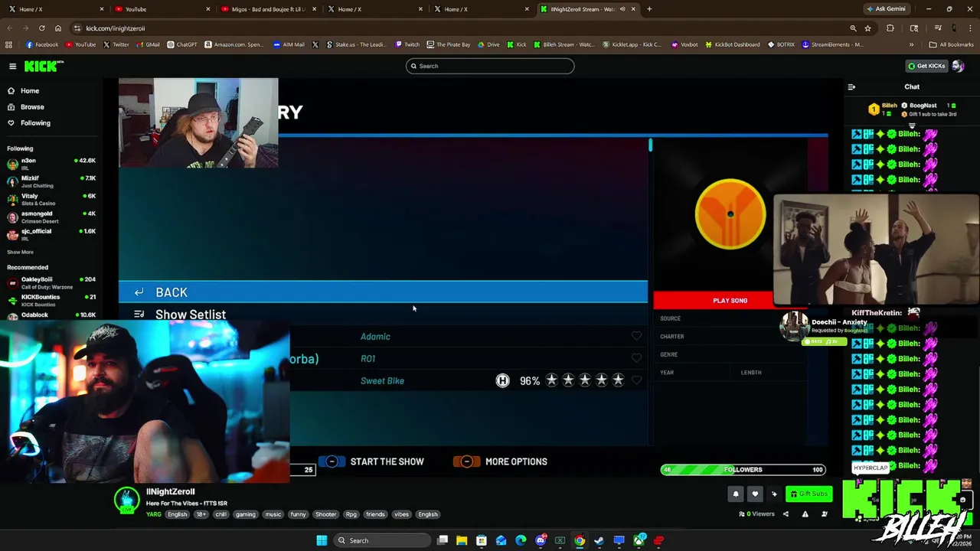Collapse the chat panel arrow icon
The width and height of the screenshot is (980, 551).
(x=851, y=87)
